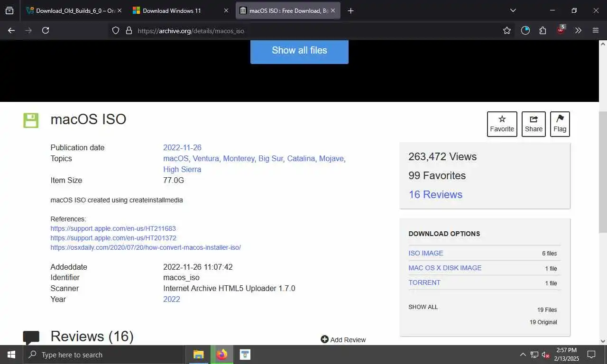Open the 2022-11-26 publication date link

coord(182,147)
